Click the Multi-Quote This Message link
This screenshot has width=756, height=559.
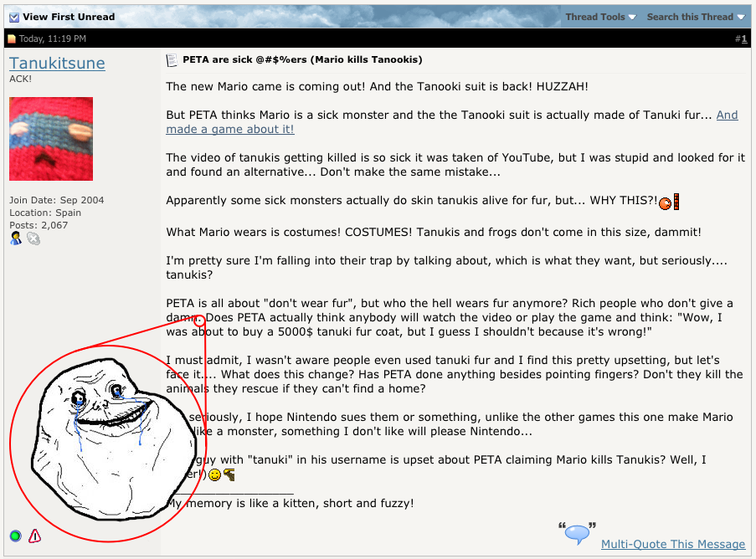point(673,544)
